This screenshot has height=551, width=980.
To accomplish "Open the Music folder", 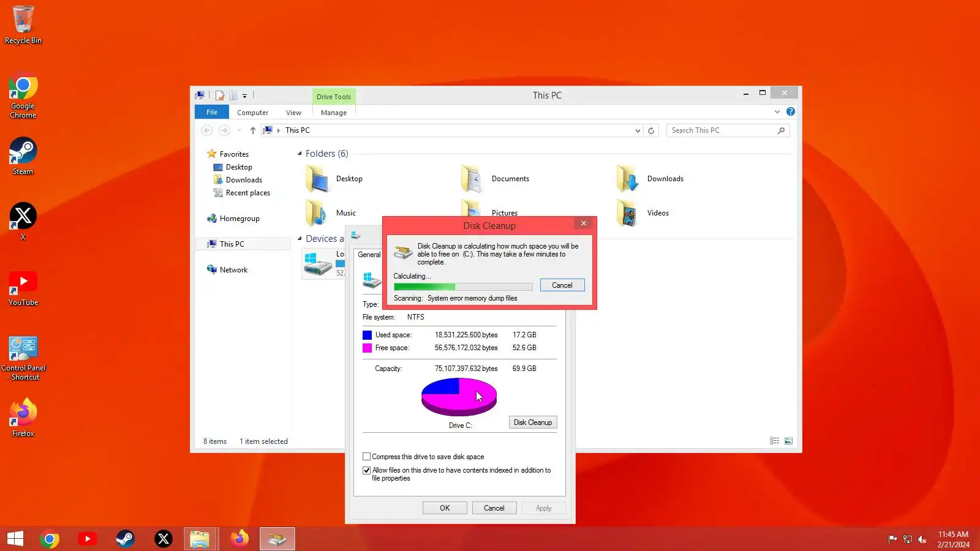I will pos(331,213).
